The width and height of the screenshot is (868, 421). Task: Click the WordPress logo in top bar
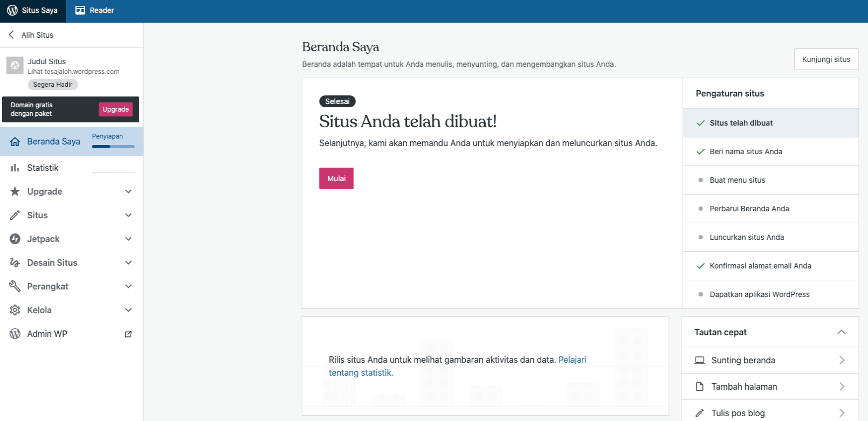(x=12, y=10)
